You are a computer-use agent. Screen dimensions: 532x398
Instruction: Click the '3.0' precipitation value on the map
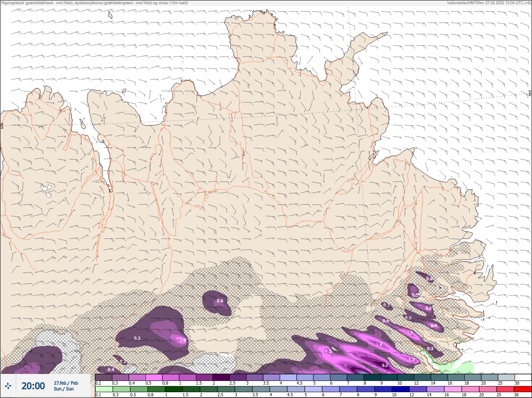(385, 366)
